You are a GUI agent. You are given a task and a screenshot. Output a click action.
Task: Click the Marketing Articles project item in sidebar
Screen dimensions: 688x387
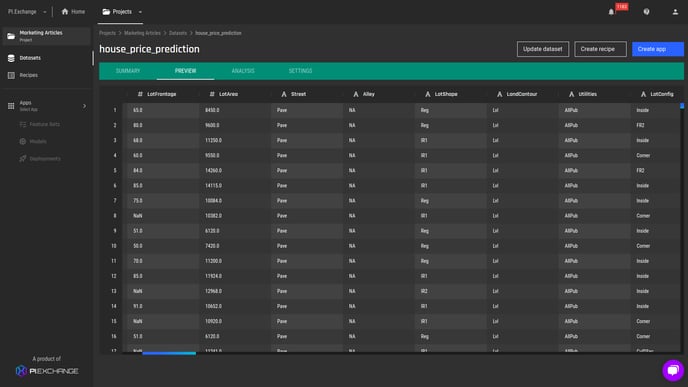tap(47, 36)
